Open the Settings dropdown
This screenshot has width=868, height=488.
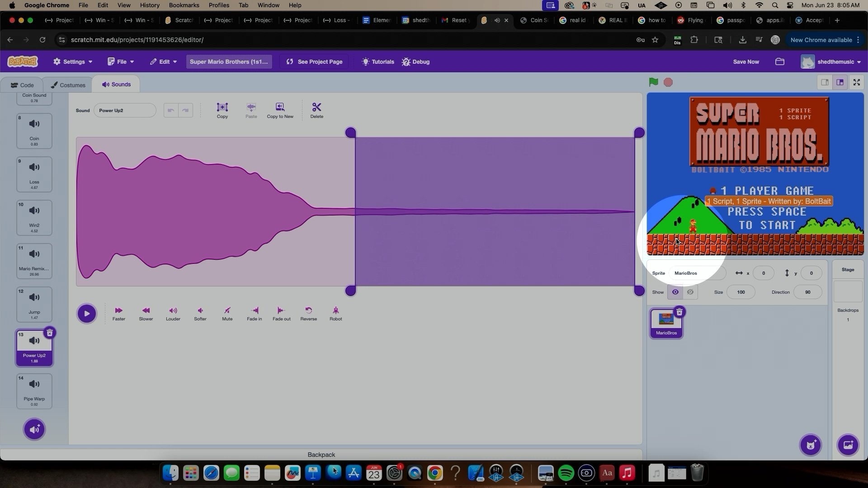[x=73, y=61]
